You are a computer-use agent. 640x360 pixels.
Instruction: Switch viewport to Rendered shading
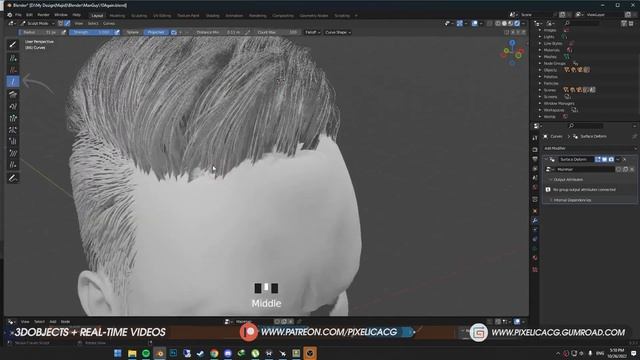point(517,24)
